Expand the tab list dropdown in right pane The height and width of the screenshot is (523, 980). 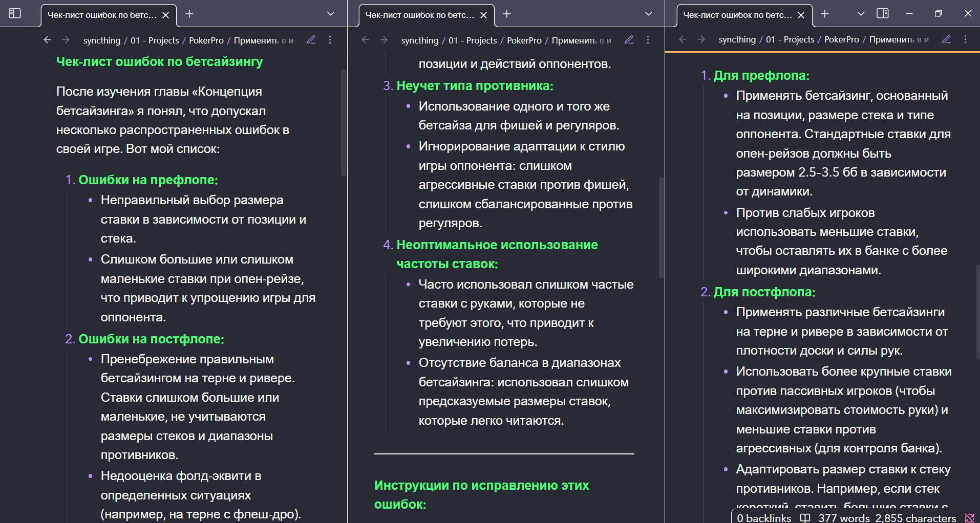pyautogui.click(x=861, y=14)
